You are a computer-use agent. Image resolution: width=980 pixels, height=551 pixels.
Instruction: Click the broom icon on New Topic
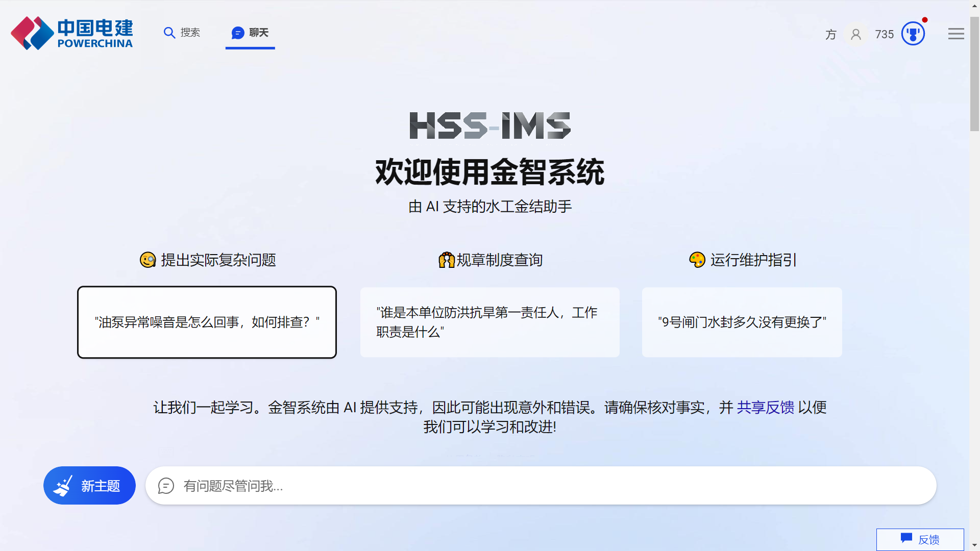click(63, 486)
